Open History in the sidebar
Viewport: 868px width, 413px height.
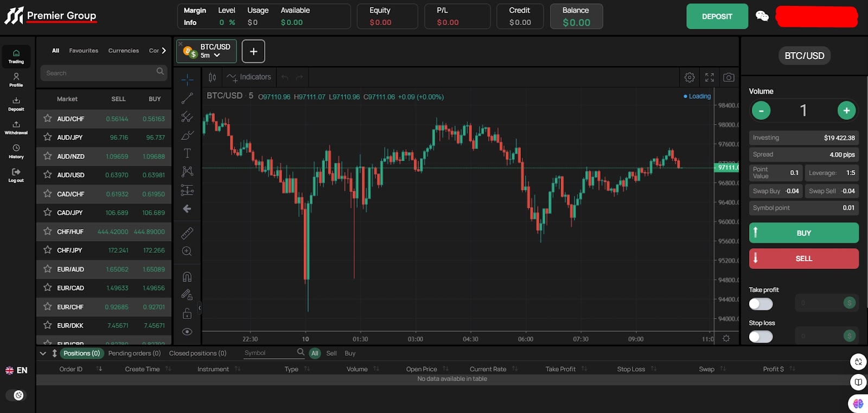click(16, 152)
